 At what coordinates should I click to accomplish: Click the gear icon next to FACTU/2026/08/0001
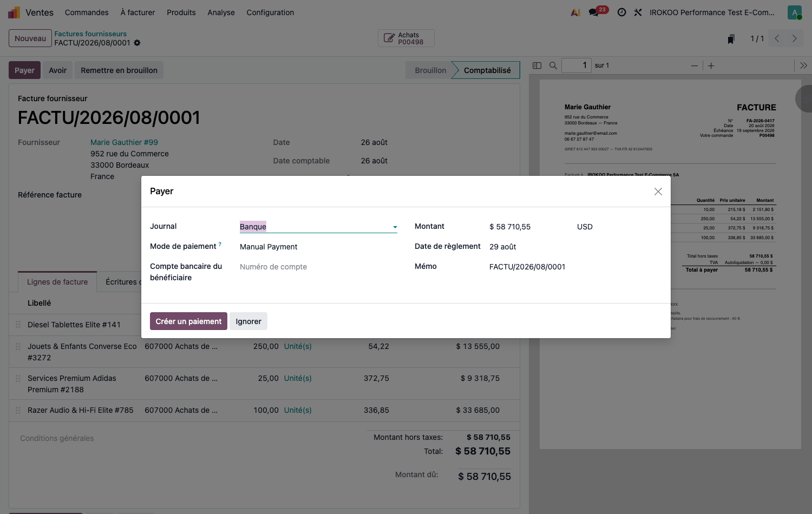[137, 43]
